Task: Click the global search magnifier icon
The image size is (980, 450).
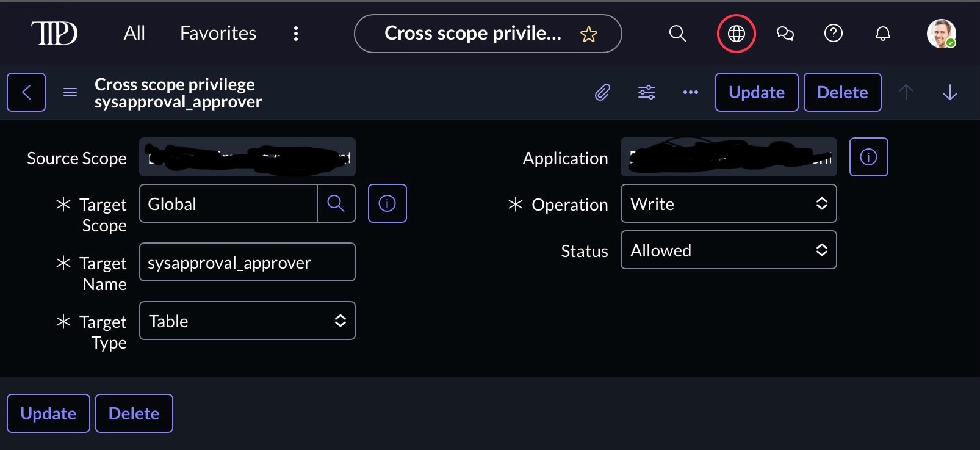Action: click(677, 34)
